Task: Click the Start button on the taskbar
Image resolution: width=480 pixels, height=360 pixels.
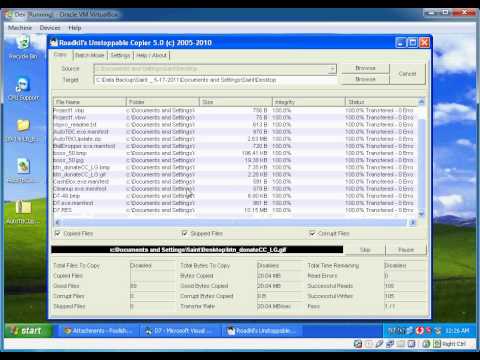Action: coord(27,331)
